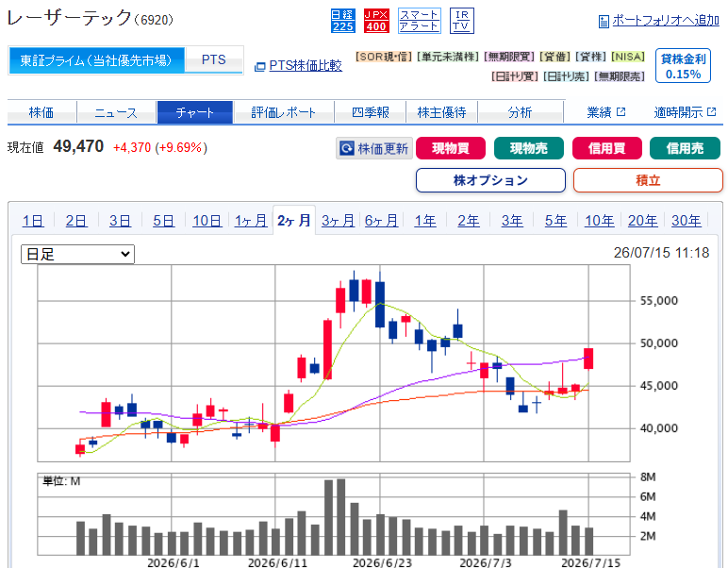728x568 pixels.
Task: Open the IR TV icon
Action: click(x=462, y=21)
